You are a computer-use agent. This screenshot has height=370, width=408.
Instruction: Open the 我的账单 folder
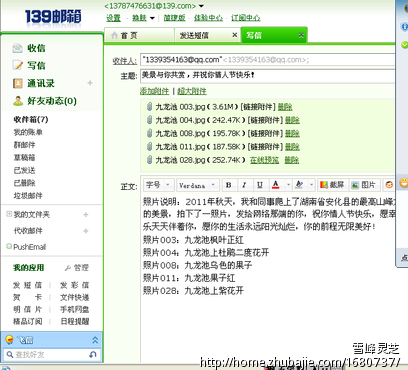point(28,132)
